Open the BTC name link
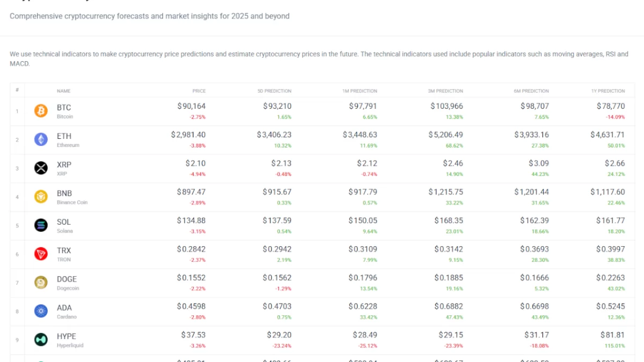Screen dimensions: 644x362 [x=64, y=108]
